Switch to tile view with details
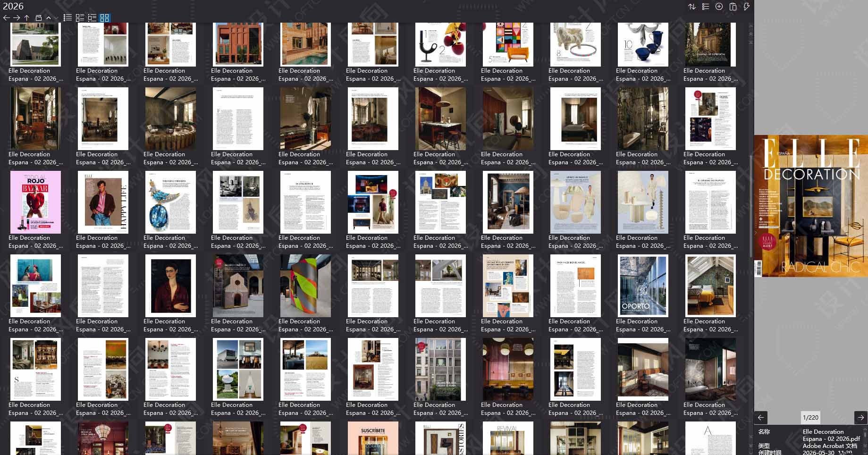The height and width of the screenshot is (455, 868). coord(92,18)
